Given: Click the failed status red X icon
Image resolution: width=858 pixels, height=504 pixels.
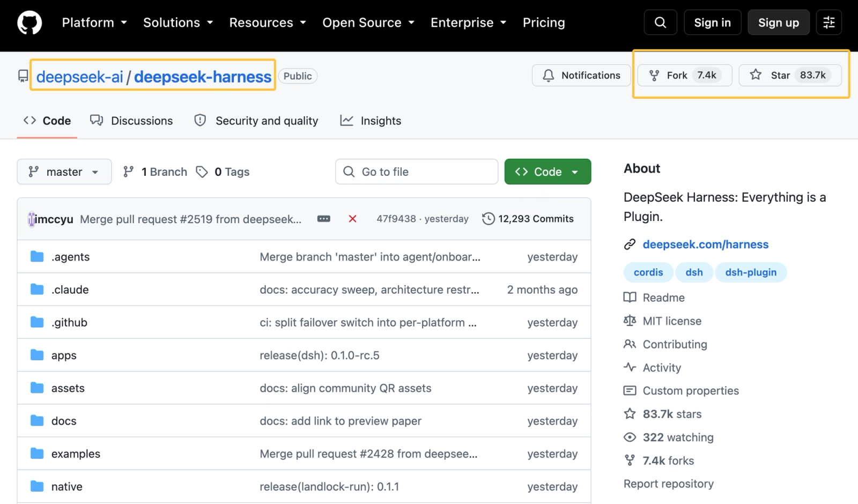Looking at the screenshot, I should pos(352,219).
